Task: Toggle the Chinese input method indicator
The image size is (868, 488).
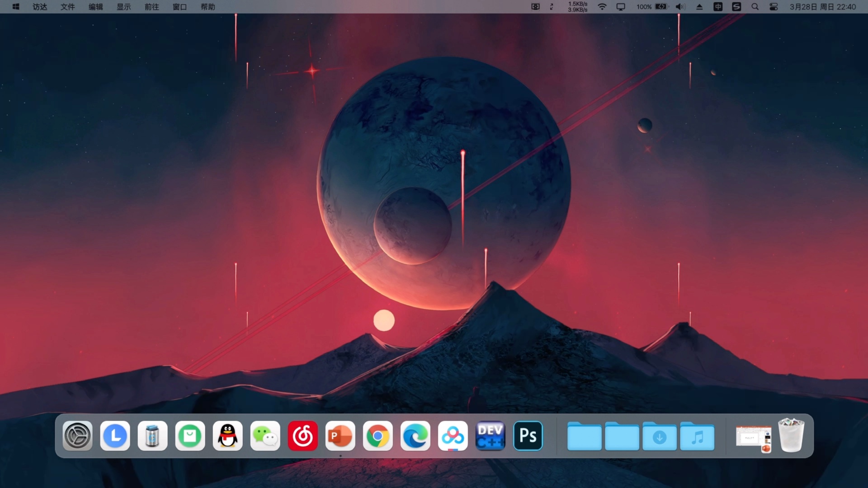Action: [718, 7]
